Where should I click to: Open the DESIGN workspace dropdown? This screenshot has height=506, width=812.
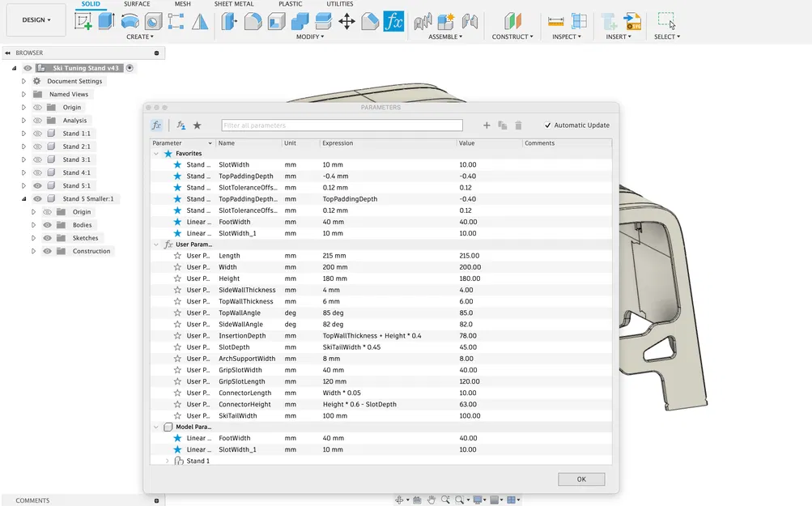pyautogui.click(x=36, y=19)
